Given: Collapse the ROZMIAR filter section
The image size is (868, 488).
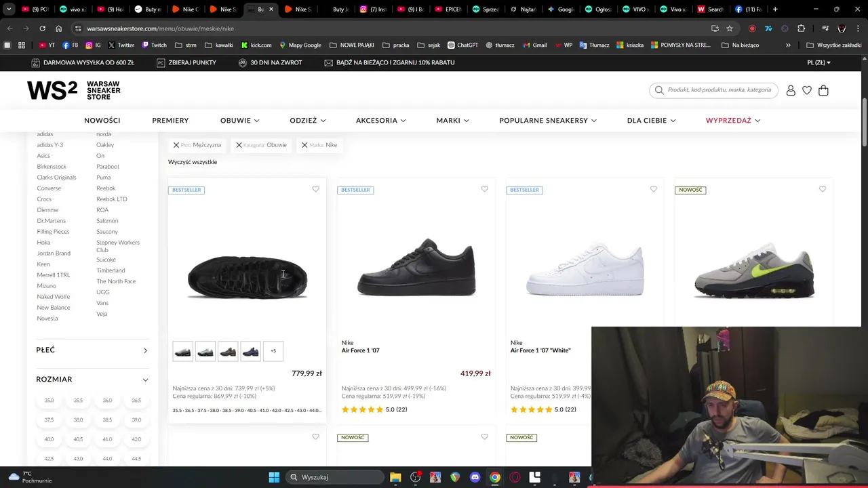Looking at the screenshot, I should pos(92,380).
